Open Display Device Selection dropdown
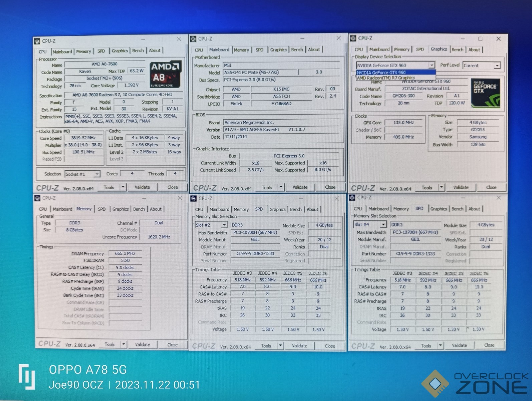532x401 pixels. pyautogui.click(x=432, y=65)
